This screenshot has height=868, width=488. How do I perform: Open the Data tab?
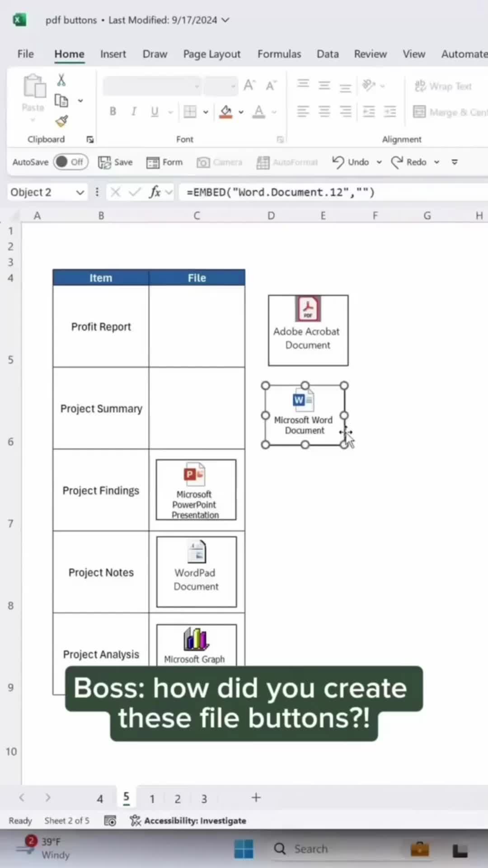328,54
